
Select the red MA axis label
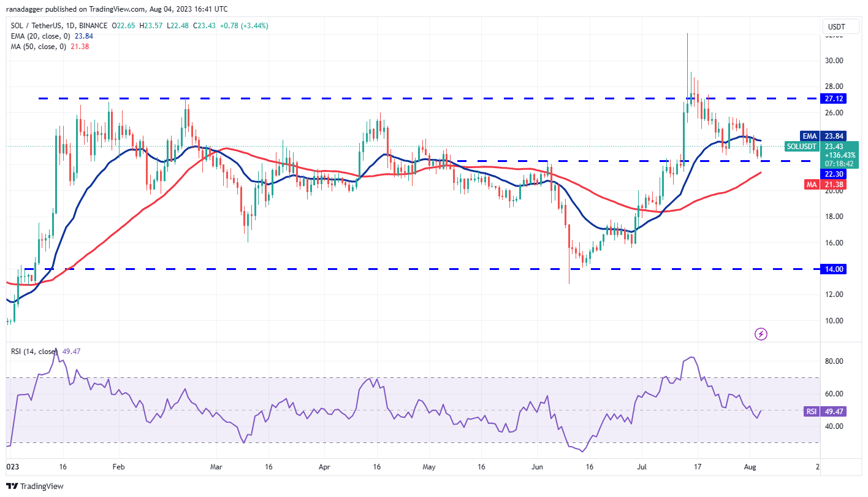(809, 184)
